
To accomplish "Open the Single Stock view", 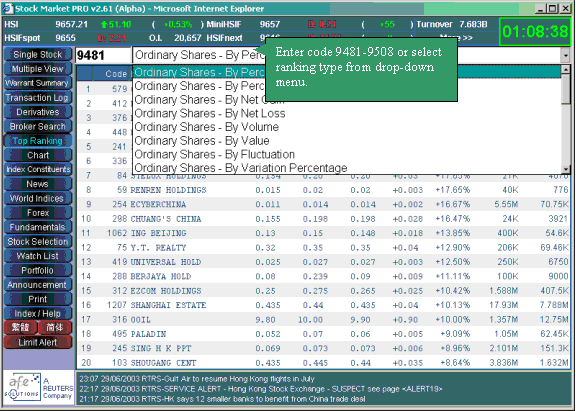I will pyautogui.click(x=37, y=54).
